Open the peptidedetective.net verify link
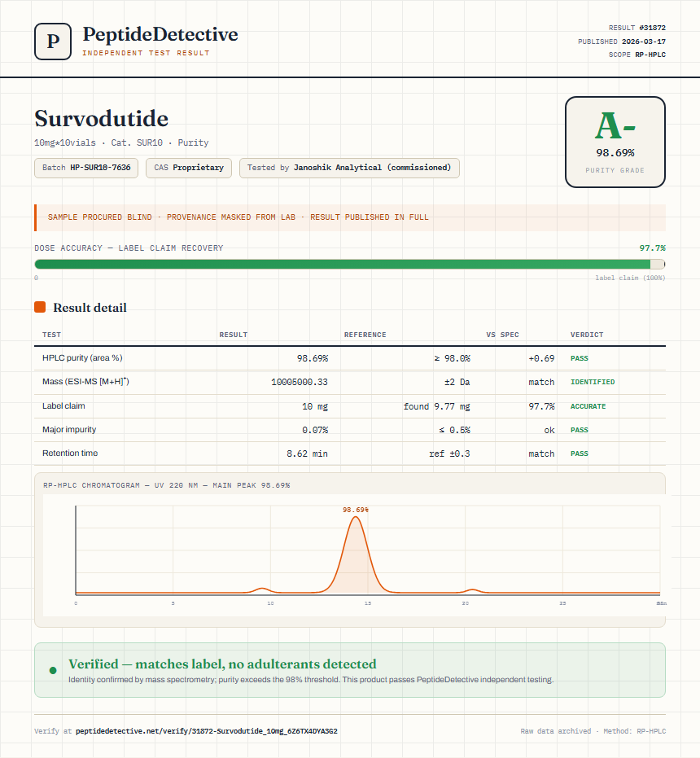 point(207,731)
